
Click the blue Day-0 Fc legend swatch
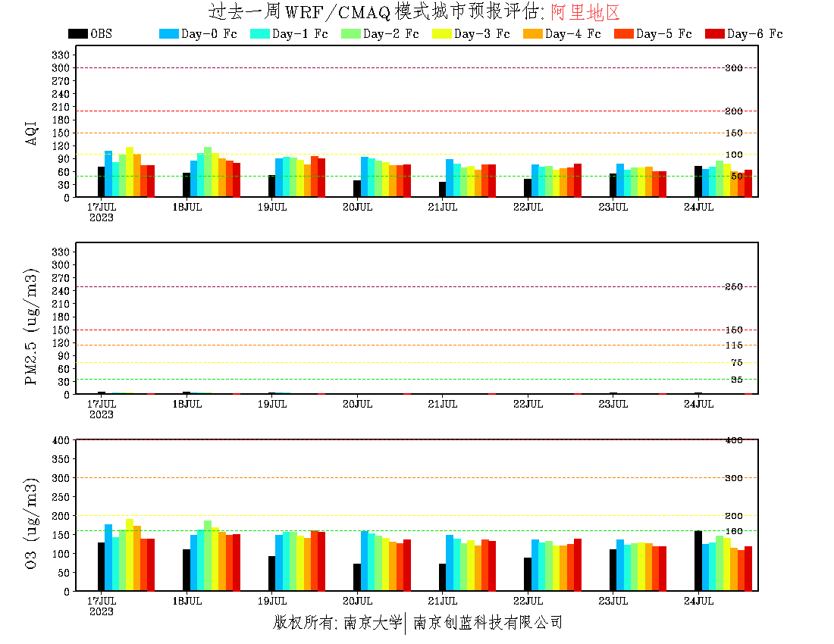click(168, 33)
